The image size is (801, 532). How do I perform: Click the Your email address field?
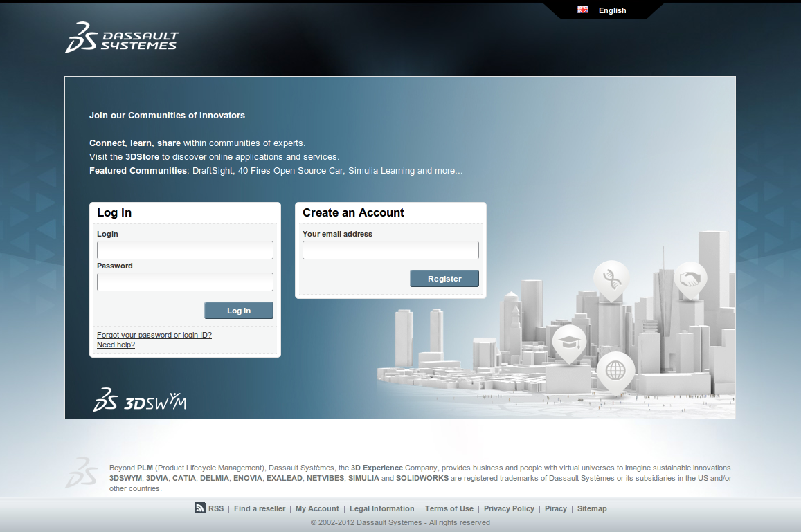coord(390,250)
